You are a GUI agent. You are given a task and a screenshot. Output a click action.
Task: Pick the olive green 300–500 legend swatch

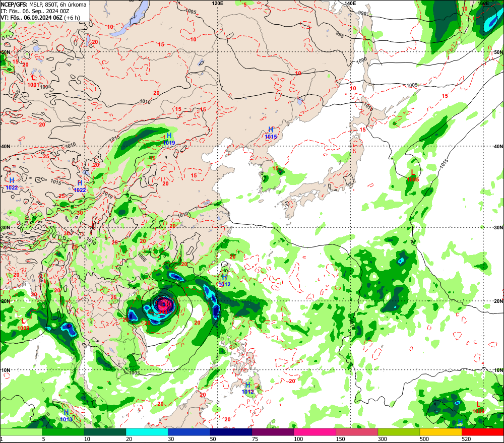click(x=399, y=432)
